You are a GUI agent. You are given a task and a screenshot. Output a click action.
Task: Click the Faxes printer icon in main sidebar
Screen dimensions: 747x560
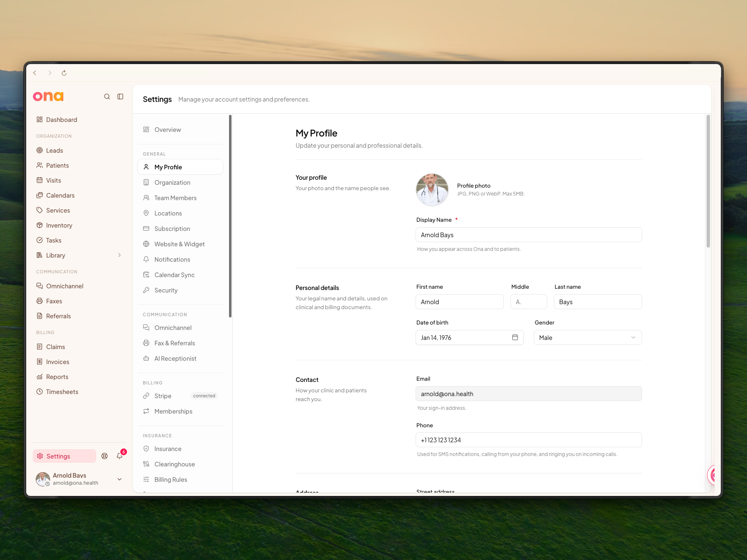tap(40, 301)
